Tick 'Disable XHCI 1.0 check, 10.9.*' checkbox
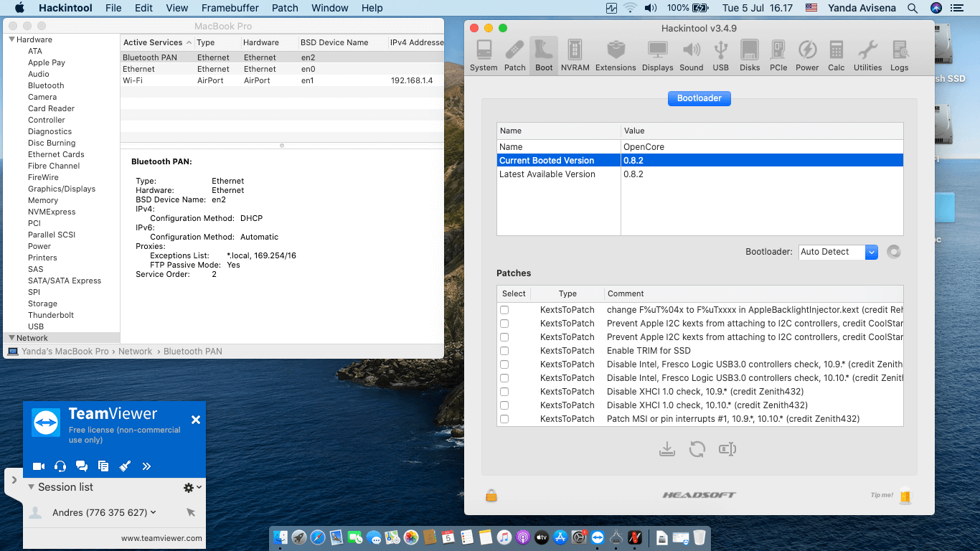 504,392
